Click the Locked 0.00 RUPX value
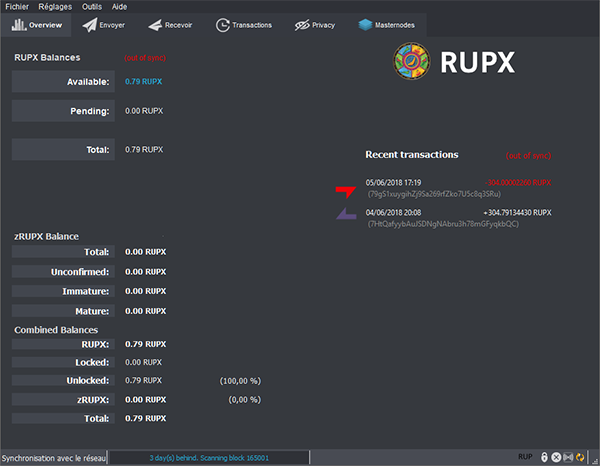 (x=143, y=362)
